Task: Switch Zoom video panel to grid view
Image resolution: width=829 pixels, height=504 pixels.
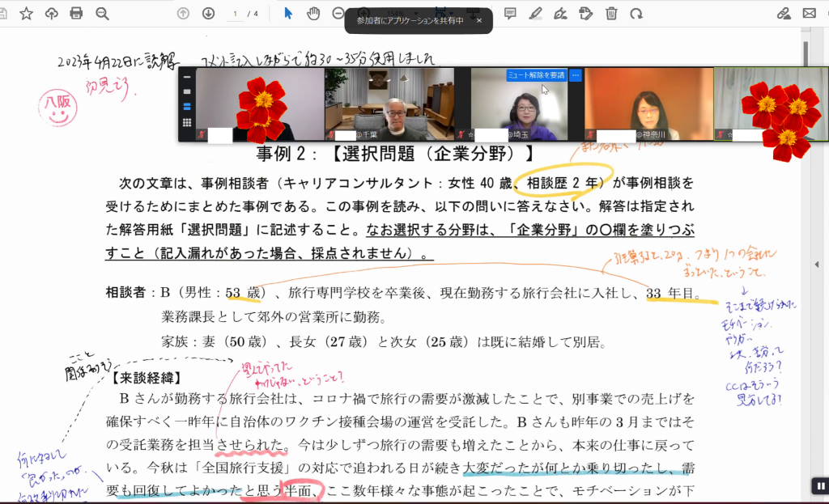Action: pyautogui.click(x=187, y=123)
